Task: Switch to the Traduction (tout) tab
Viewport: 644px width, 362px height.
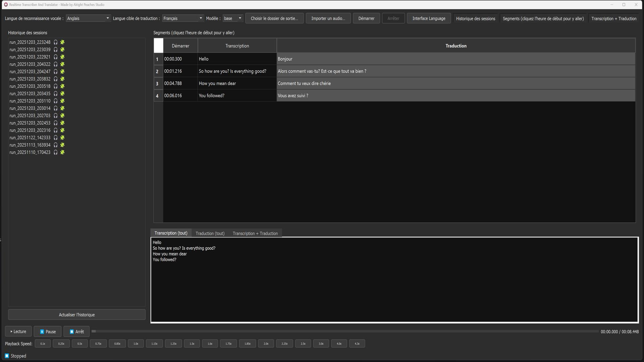Action: click(210, 233)
